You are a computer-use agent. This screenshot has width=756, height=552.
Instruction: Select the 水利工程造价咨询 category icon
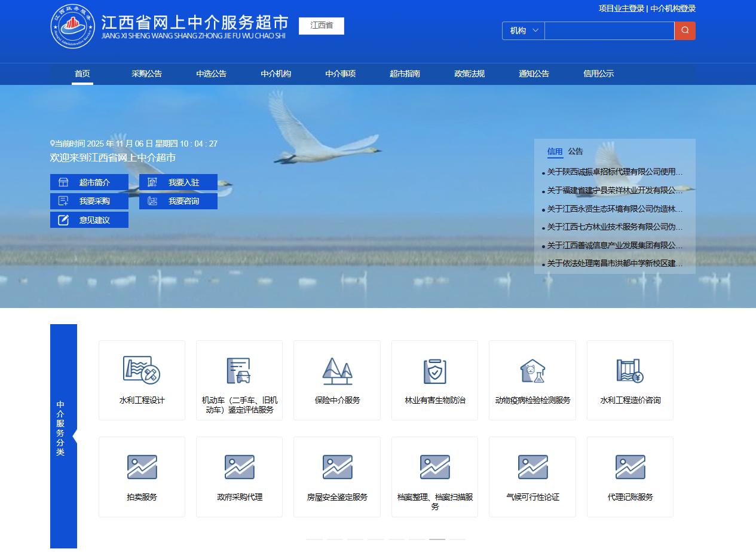tap(629, 371)
